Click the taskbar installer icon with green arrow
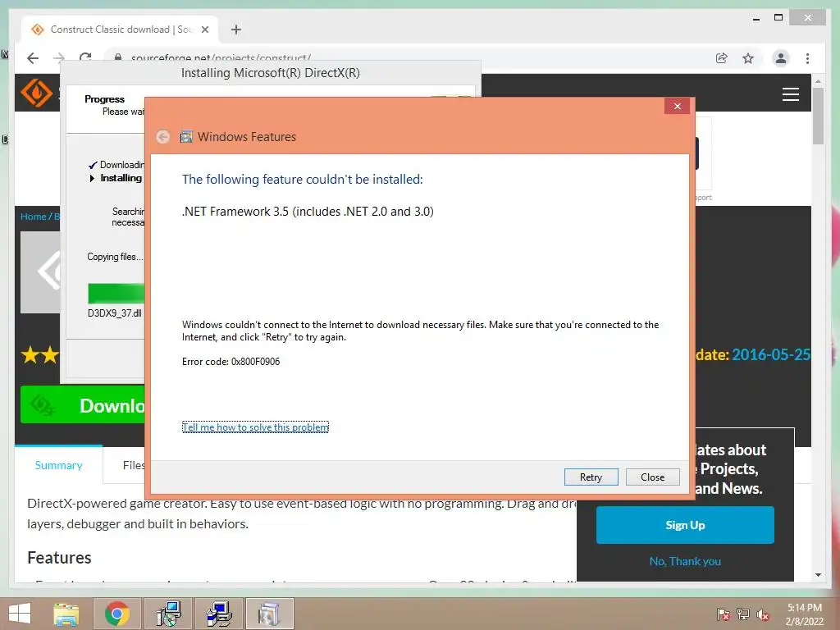840x630 pixels. click(x=168, y=614)
